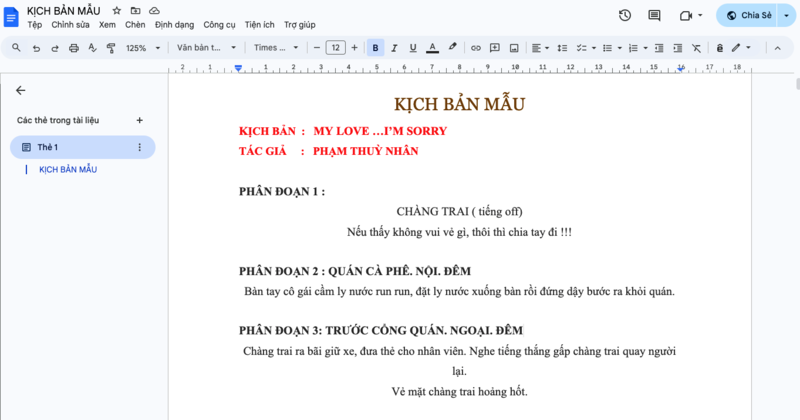Open meeting options arrow beside camera
The image size is (800, 420).
click(700, 15)
